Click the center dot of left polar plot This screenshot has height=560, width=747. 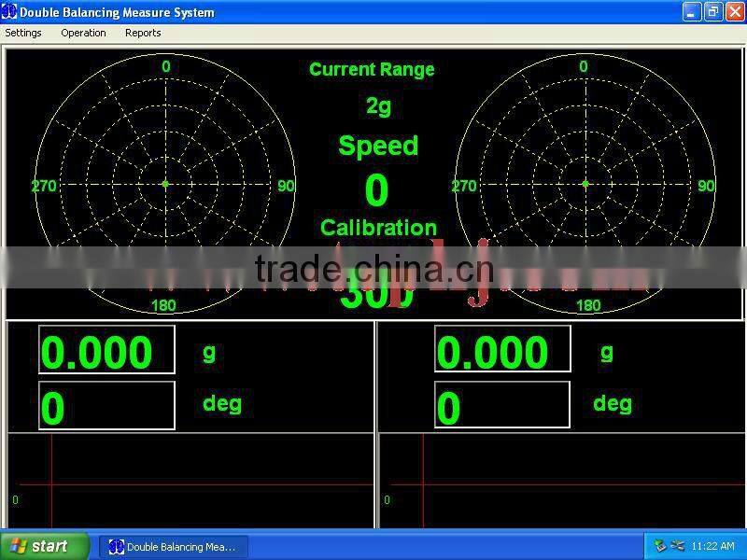pos(165,184)
